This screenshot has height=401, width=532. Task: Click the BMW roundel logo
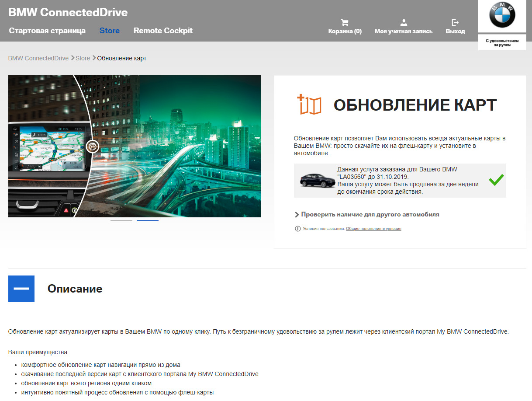[502, 15]
